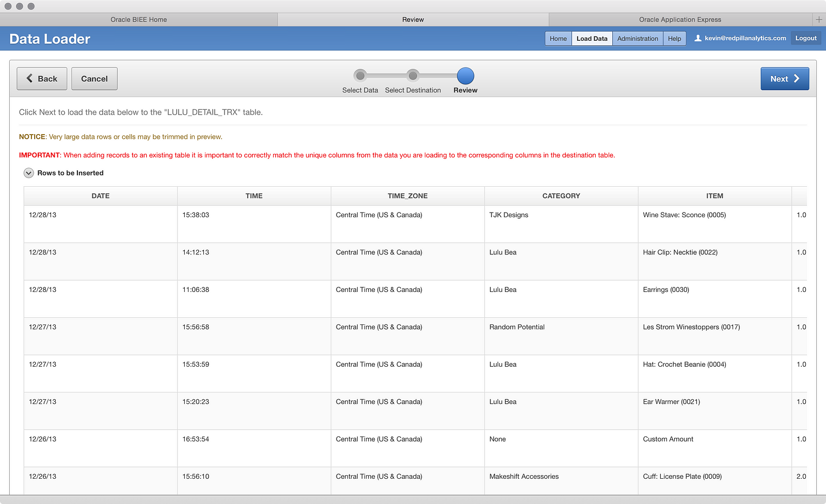Select item Earrings (0030)
826x504 pixels.
click(715, 299)
